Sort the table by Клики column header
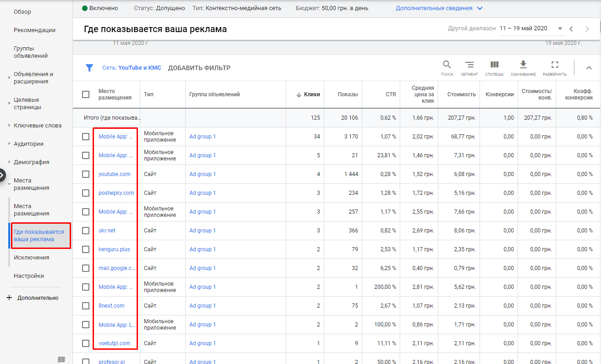 pos(311,94)
